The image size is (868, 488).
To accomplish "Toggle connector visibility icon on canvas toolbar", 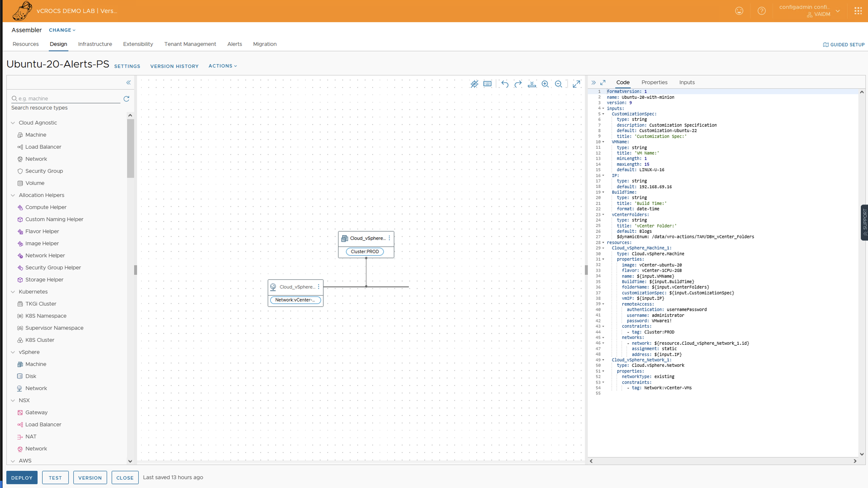I will coord(474,84).
